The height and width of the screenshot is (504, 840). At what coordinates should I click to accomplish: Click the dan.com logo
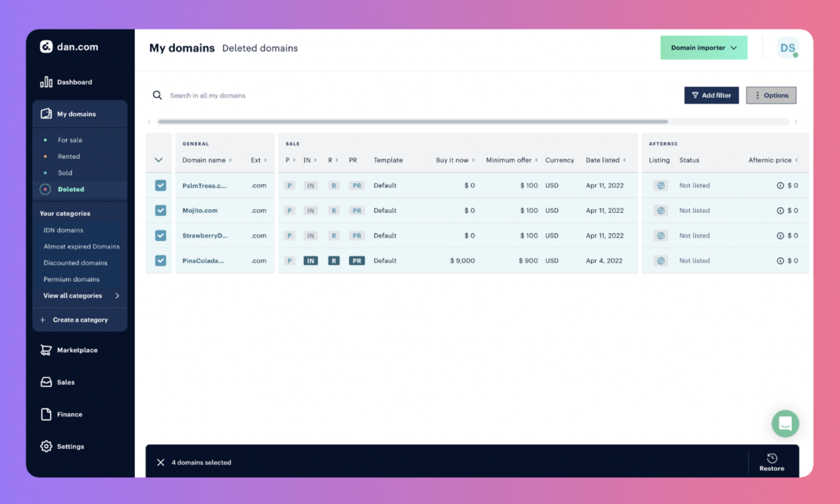(x=69, y=47)
